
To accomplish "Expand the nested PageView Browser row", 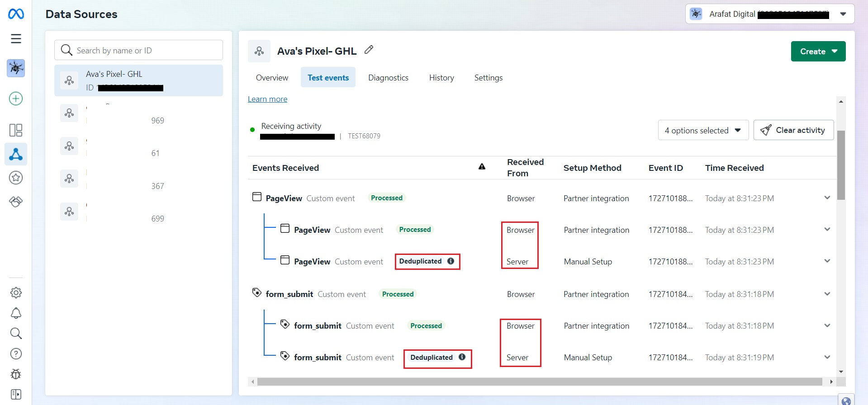I will point(827,229).
